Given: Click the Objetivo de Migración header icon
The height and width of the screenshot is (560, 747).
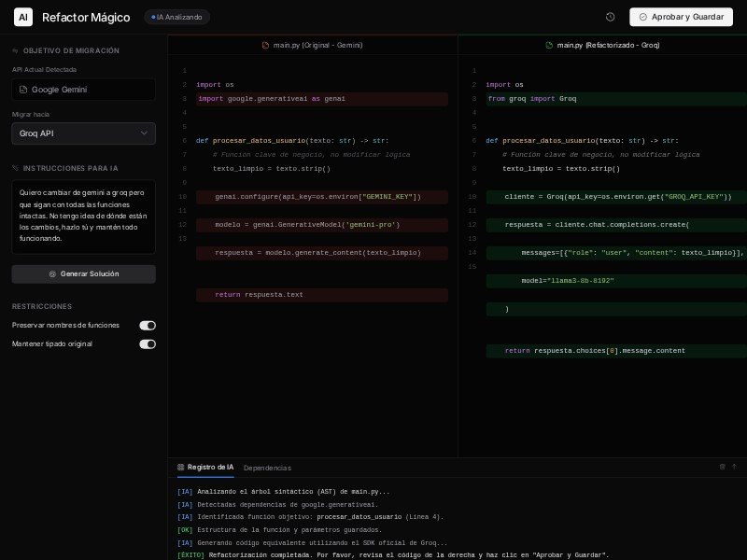Looking at the screenshot, I should click(16, 50).
